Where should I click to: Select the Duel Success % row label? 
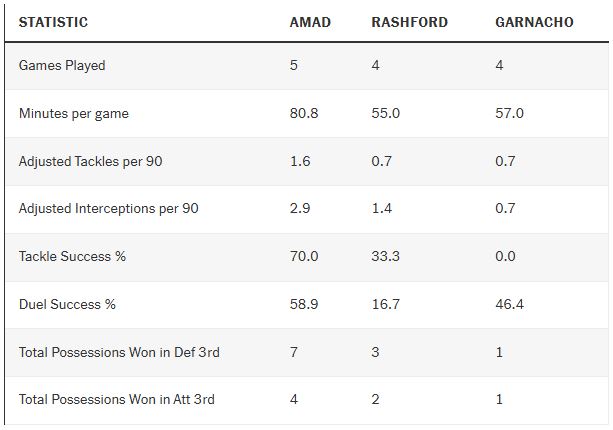[67, 304]
